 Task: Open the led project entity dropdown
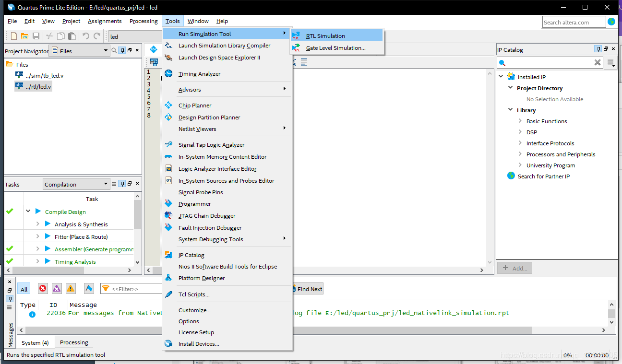point(135,36)
